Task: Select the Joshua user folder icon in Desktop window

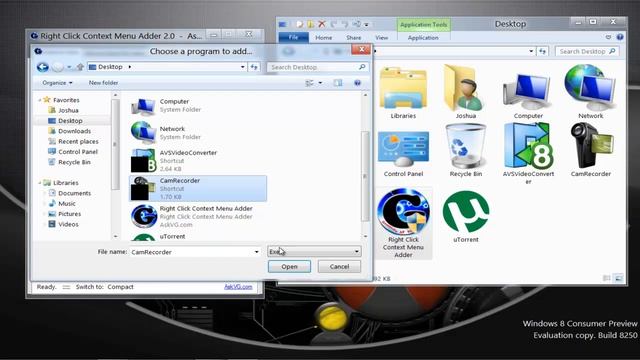Action: (465, 88)
